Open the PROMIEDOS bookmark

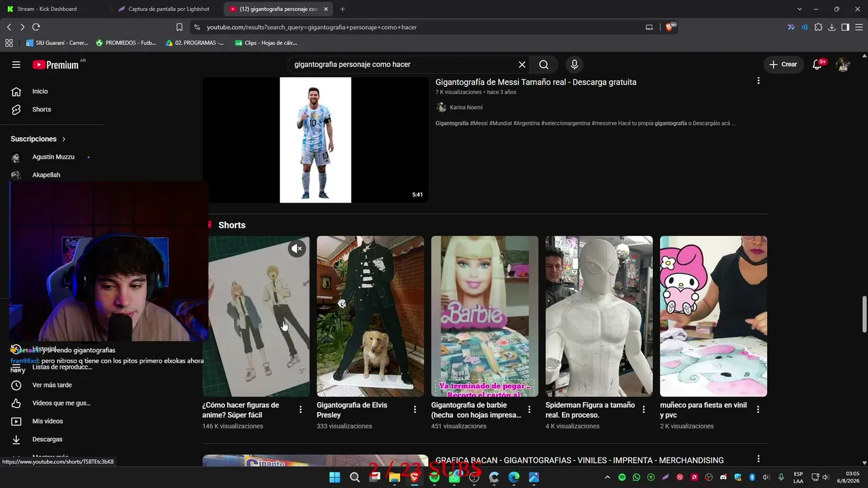pos(126,43)
